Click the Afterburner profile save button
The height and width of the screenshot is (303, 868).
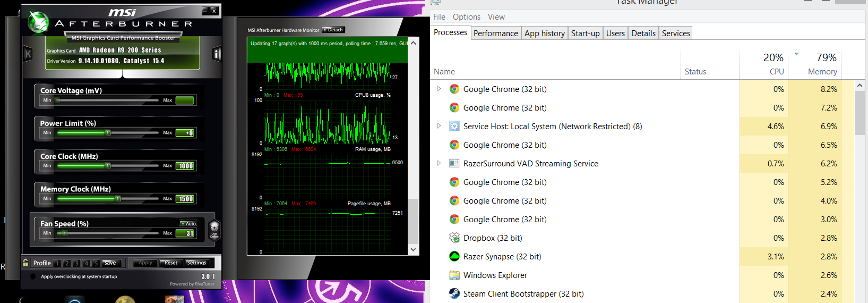[111, 263]
